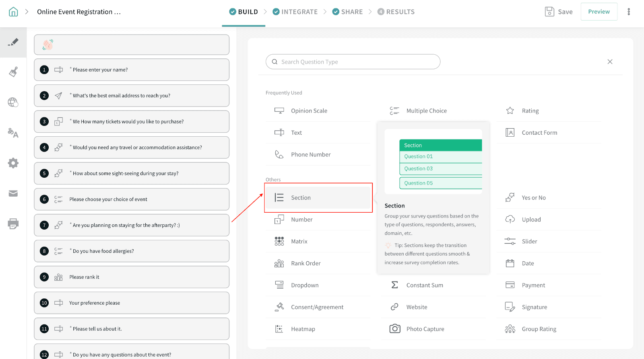Select the Multiple Choice question type
This screenshot has width=644, height=359.
pyautogui.click(x=426, y=111)
